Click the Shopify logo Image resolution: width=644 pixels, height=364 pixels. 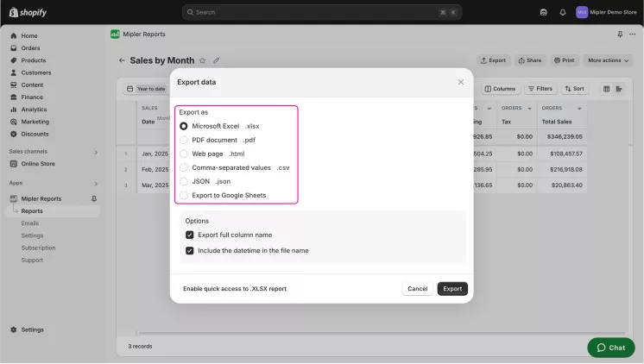[x=28, y=12]
